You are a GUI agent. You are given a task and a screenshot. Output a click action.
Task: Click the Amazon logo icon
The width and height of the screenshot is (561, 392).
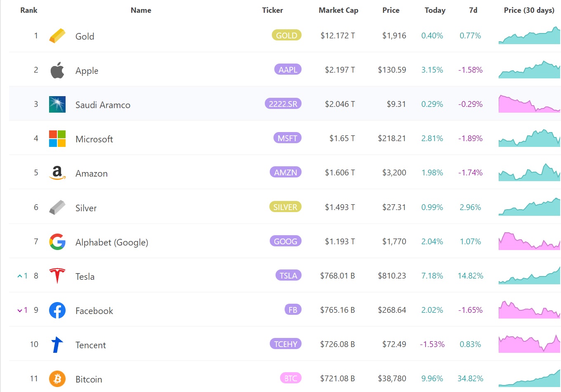pos(57,173)
